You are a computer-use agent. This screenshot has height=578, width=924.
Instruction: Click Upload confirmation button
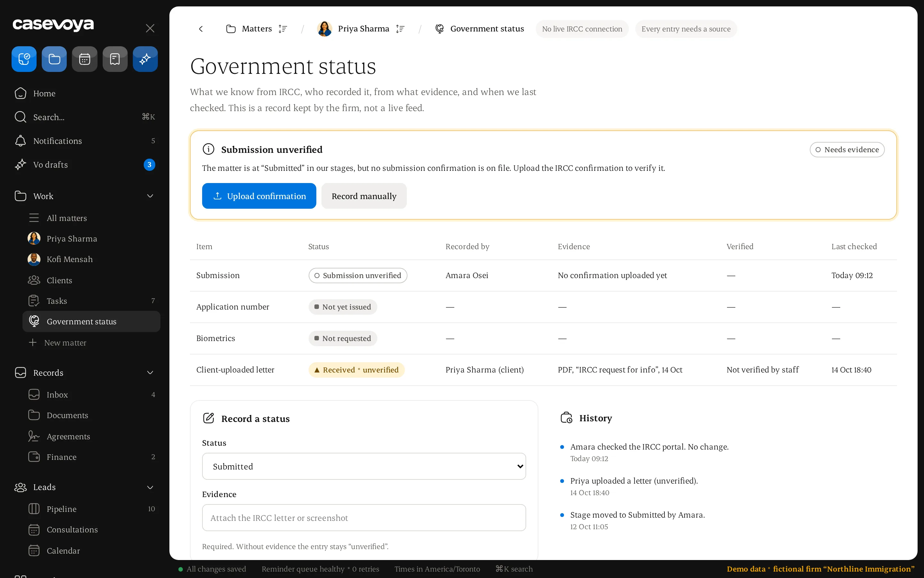click(x=259, y=196)
